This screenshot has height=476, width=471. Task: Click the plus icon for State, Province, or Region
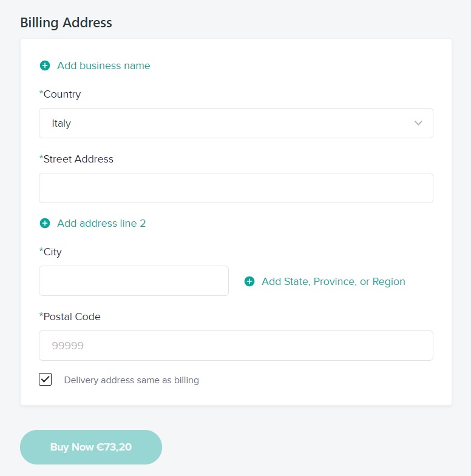pyautogui.click(x=249, y=281)
